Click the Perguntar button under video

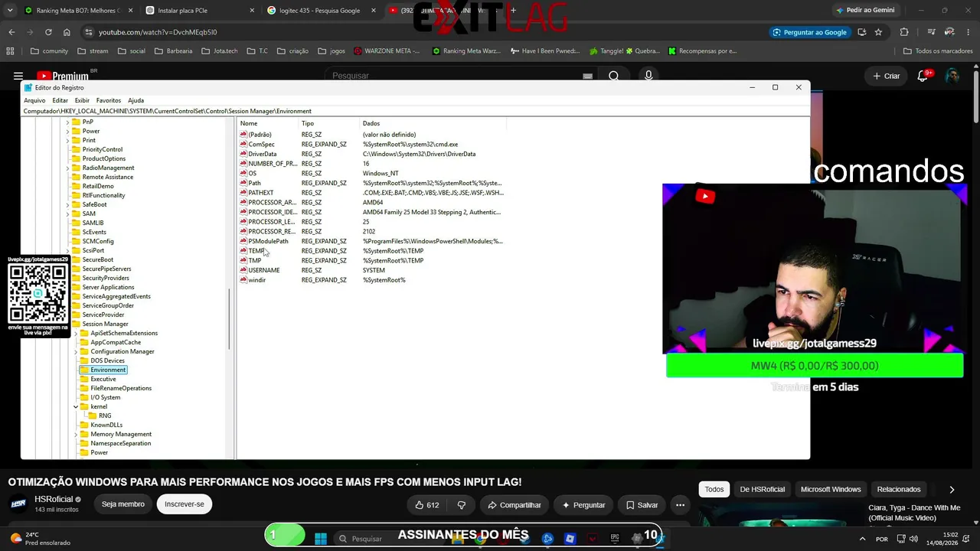coord(583,505)
